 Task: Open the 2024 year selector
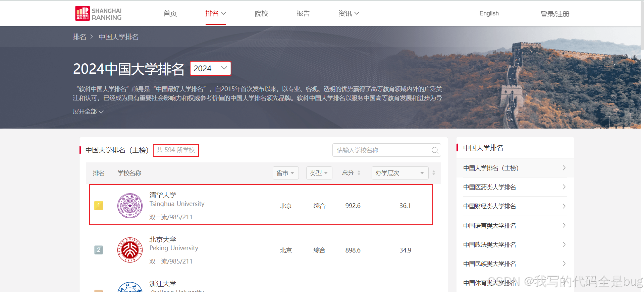coord(211,68)
